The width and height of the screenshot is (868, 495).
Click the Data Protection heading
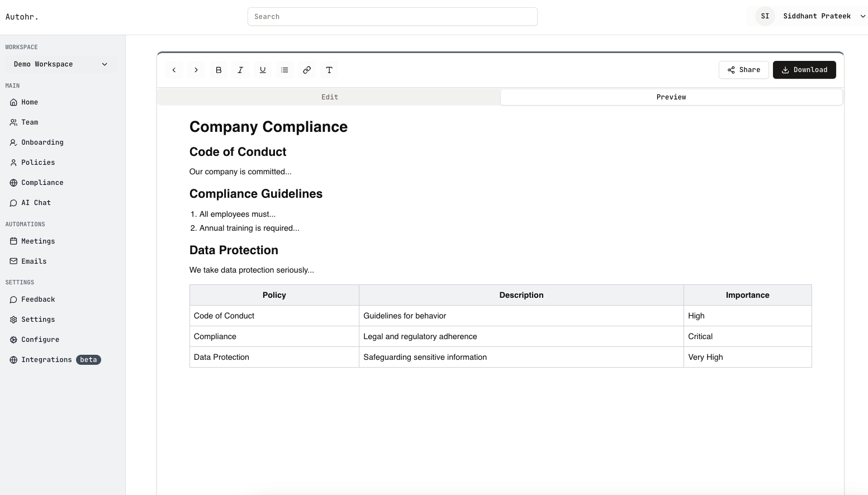(234, 250)
